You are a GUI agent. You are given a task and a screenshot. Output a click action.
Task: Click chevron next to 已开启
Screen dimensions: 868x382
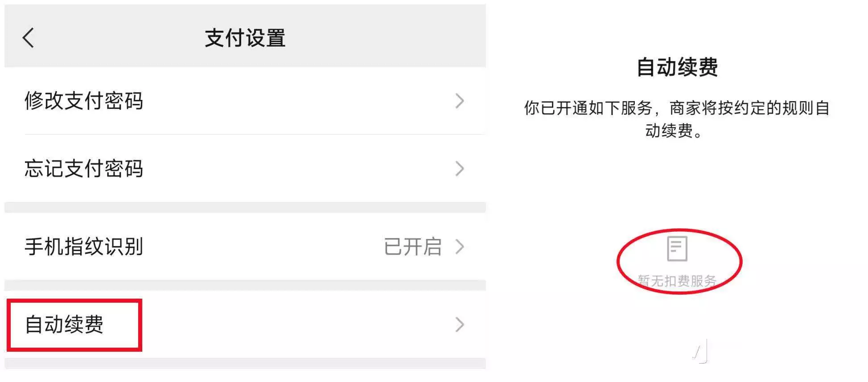[x=460, y=246]
